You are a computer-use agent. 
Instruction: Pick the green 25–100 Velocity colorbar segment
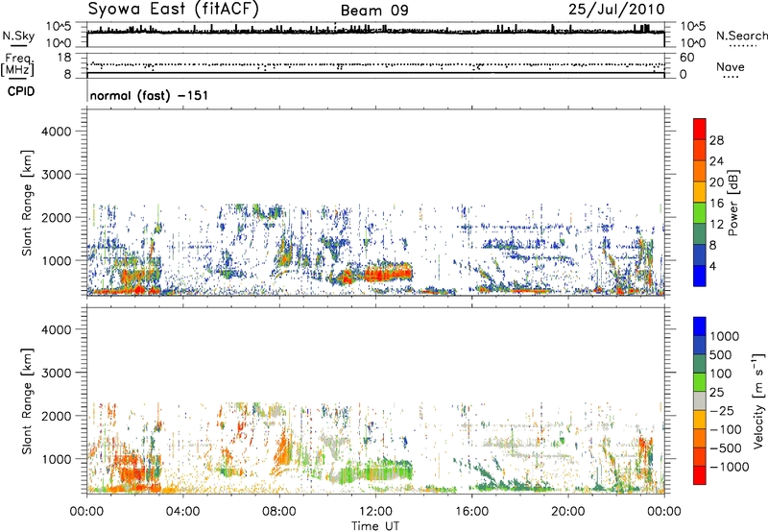pos(700,382)
